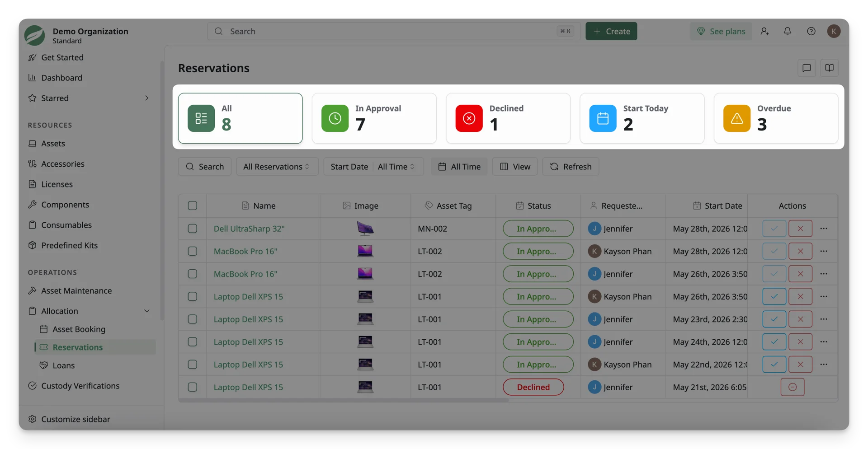Click the Refresh button

tap(571, 167)
